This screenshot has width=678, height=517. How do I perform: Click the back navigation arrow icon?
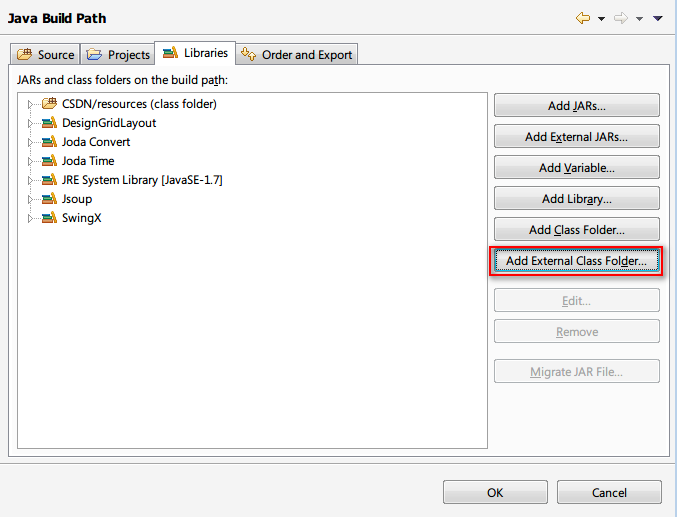583,18
